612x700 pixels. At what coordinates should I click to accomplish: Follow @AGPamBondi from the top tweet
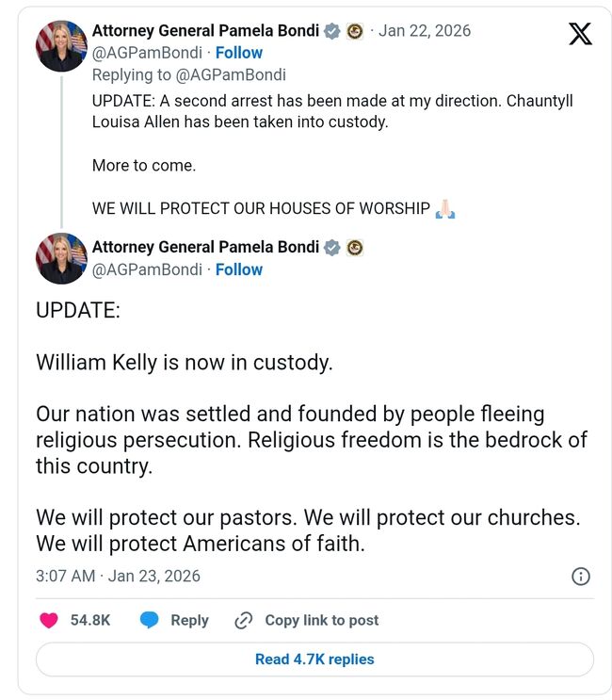(x=239, y=53)
